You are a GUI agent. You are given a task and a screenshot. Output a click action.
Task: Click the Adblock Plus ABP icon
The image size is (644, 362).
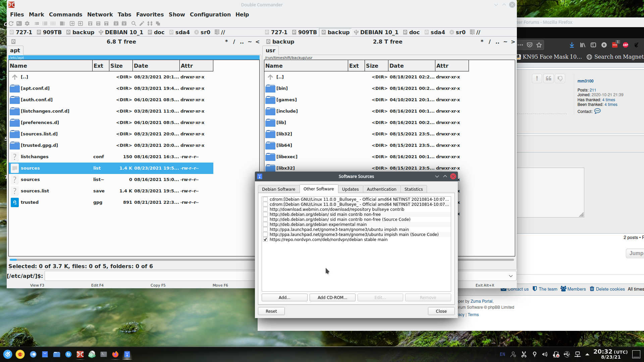(x=626, y=45)
